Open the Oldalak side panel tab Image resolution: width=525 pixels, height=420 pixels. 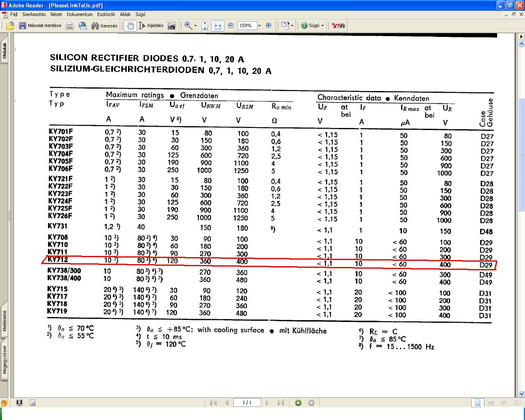coord(5,51)
